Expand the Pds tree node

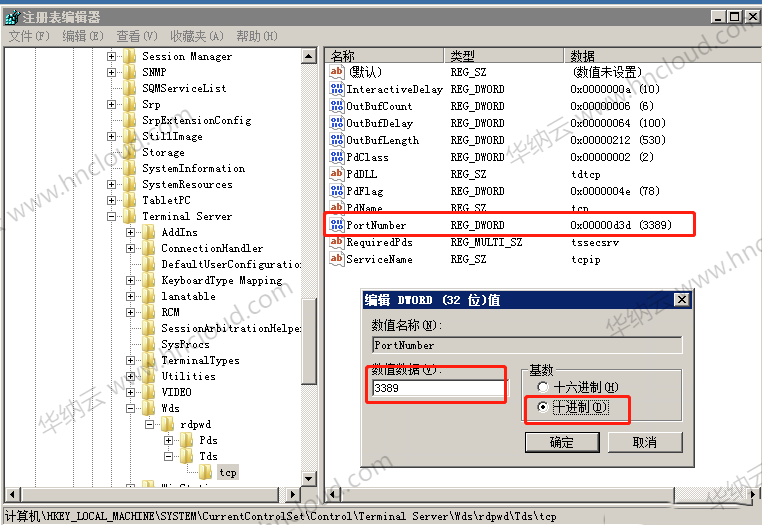tap(168, 440)
